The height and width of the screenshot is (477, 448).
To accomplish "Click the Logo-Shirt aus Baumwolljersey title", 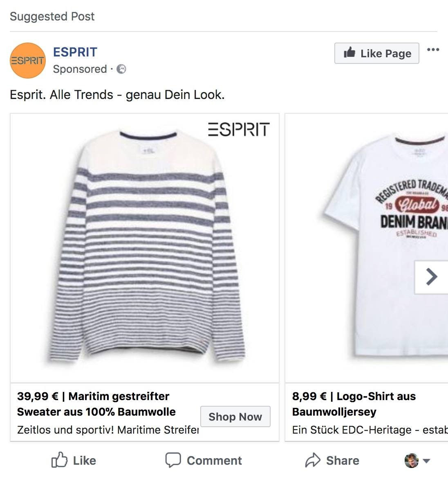I will pos(354,404).
